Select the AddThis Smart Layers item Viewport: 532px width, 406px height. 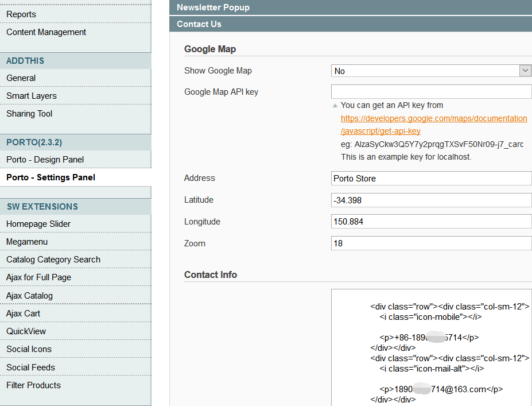(x=32, y=96)
